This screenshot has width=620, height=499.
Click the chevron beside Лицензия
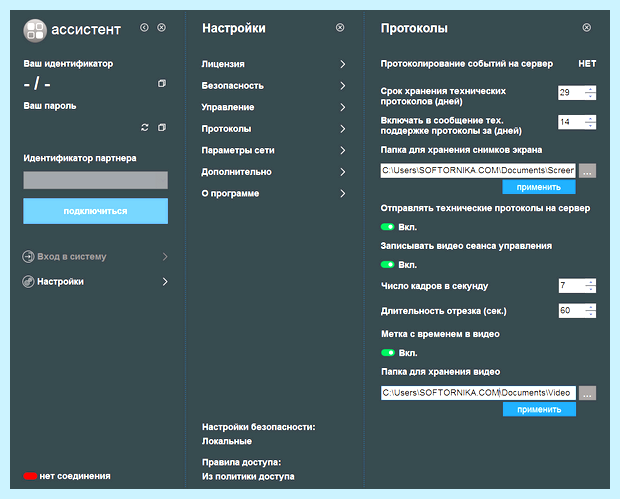click(342, 64)
